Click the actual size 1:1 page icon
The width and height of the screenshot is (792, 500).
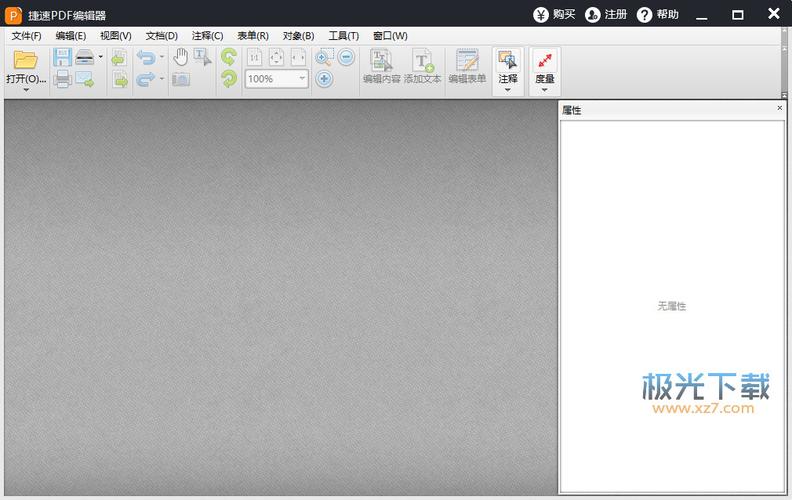tap(255, 58)
